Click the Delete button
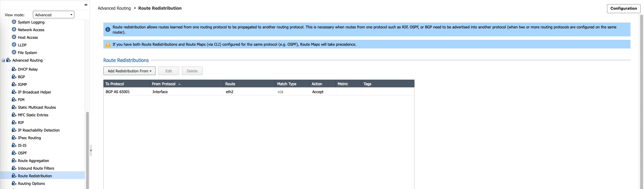Image resolution: width=644 pixels, height=189 pixels. (192, 71)
